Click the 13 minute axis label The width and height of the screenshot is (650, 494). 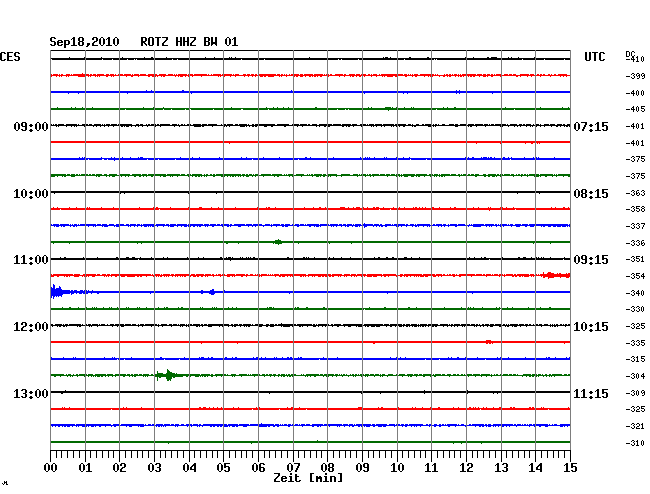(x=501, y=468)
